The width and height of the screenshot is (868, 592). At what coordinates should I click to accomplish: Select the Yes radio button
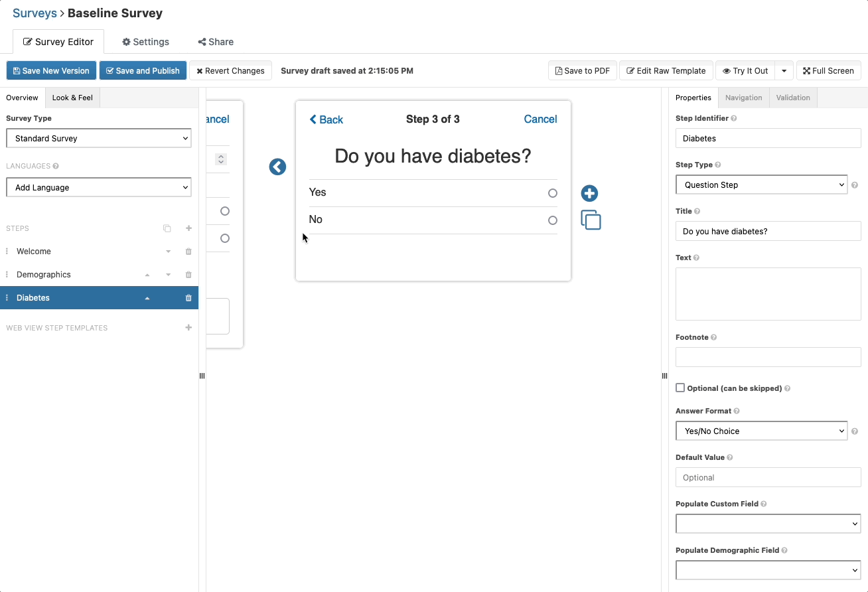[x=552, y=193]
